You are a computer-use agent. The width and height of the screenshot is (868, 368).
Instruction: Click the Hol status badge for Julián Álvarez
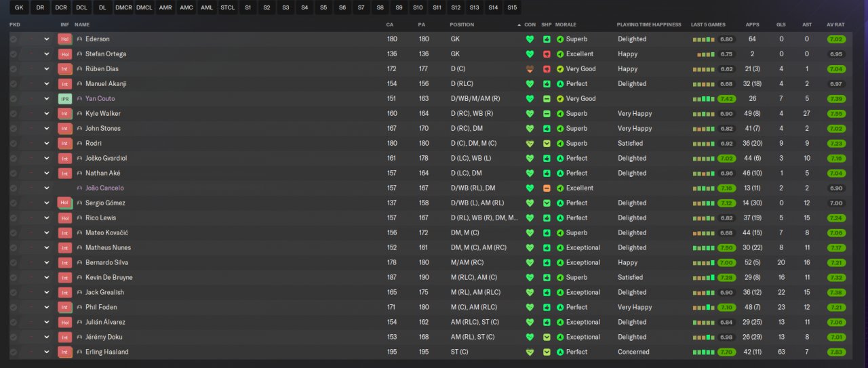click(x=64, y=323)
